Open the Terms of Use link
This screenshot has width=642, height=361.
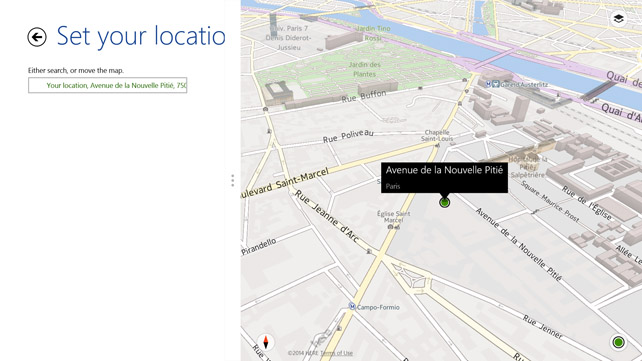(x=336, y=353)
